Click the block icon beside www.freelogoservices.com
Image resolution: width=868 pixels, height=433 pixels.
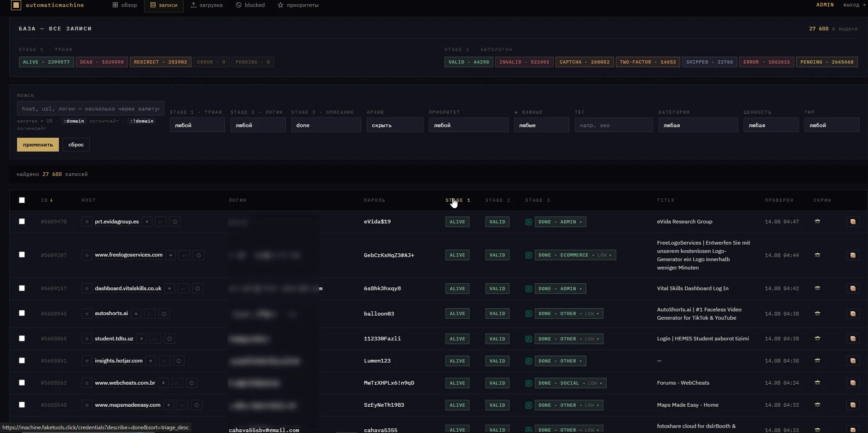[198, 255]
